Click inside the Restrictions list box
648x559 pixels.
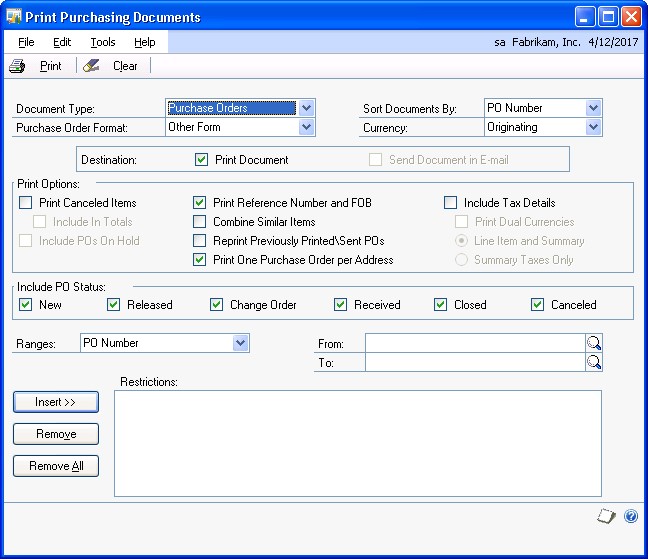(358, 443)
